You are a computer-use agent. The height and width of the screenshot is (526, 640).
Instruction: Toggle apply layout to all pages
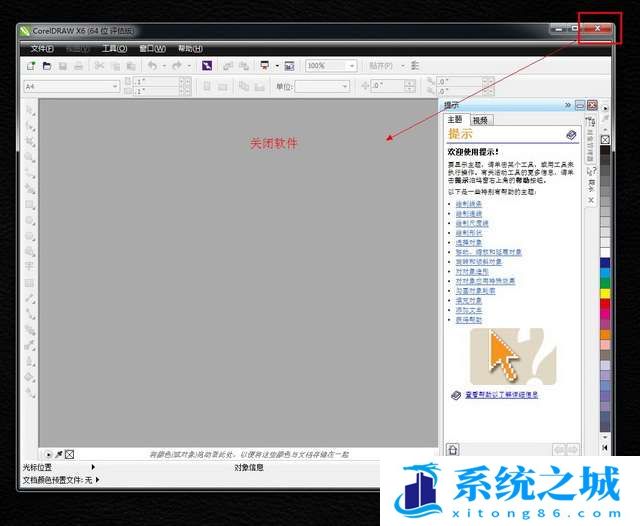244,86
